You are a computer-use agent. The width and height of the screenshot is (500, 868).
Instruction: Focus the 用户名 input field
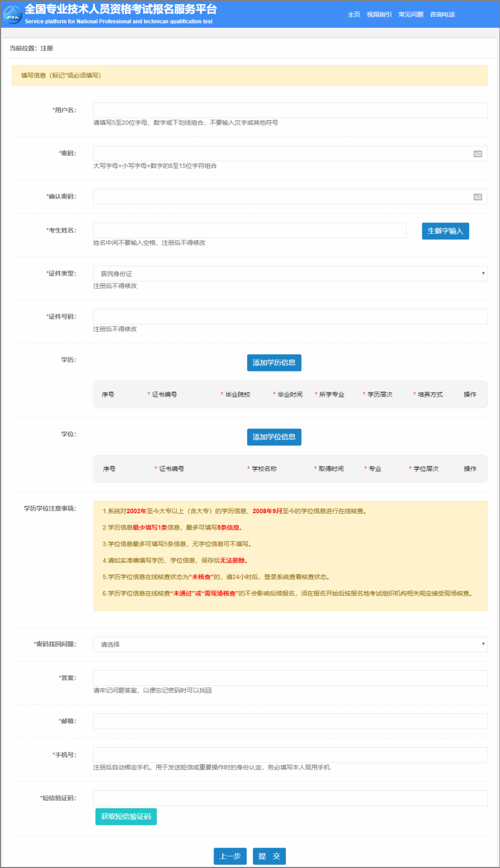[290, 110]
